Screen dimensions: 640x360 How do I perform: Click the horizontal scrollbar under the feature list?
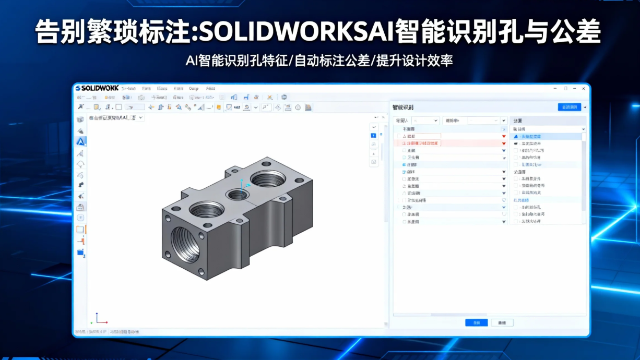coord(459,315)
